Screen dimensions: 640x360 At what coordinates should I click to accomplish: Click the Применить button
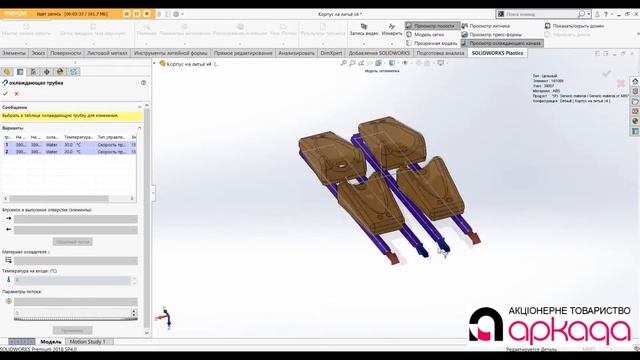(73, 330)
